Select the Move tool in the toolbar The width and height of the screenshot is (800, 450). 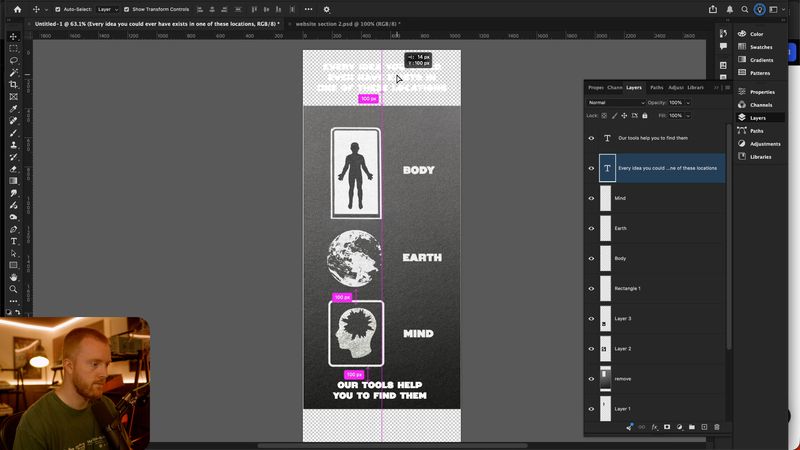(14, 37)
